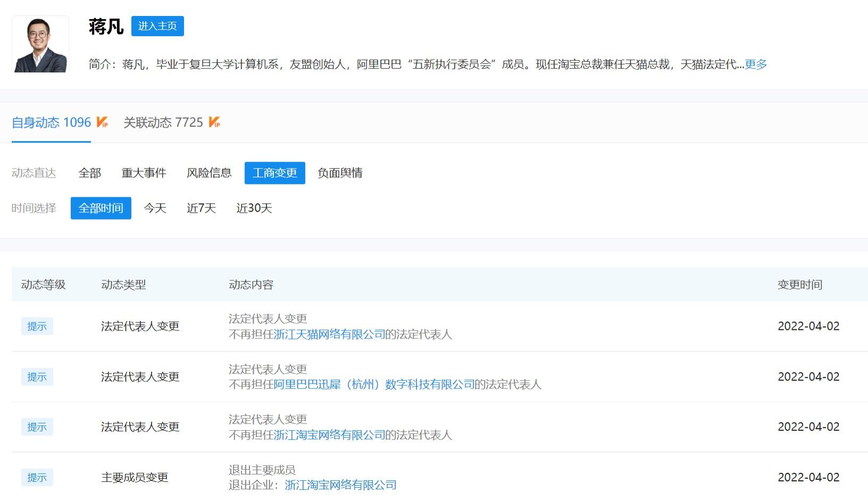Choose 今天 time range
868x500 pixels.
[x=155, y=208]
